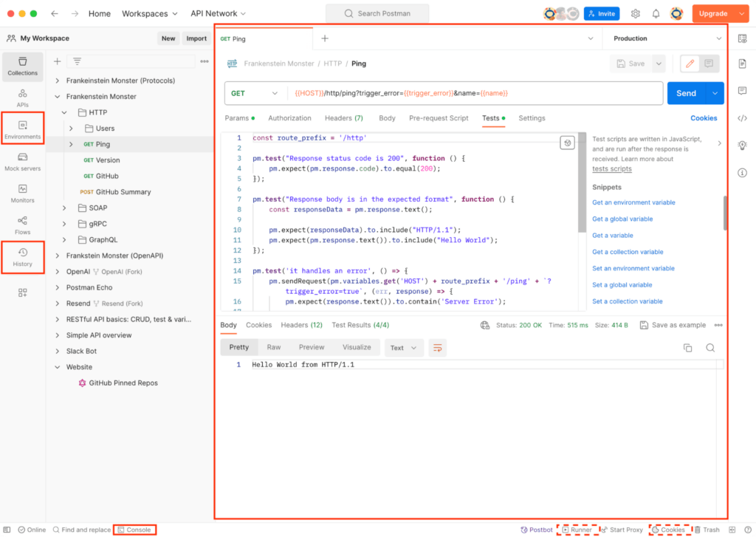
Task: Open Trash from the status bar
Action: 707,530
